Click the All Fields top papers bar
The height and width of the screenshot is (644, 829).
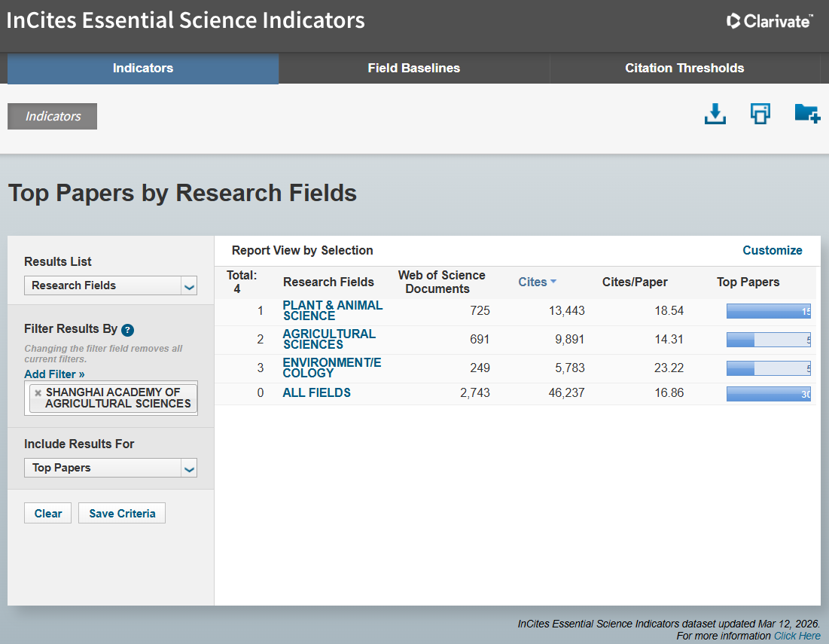768,393
